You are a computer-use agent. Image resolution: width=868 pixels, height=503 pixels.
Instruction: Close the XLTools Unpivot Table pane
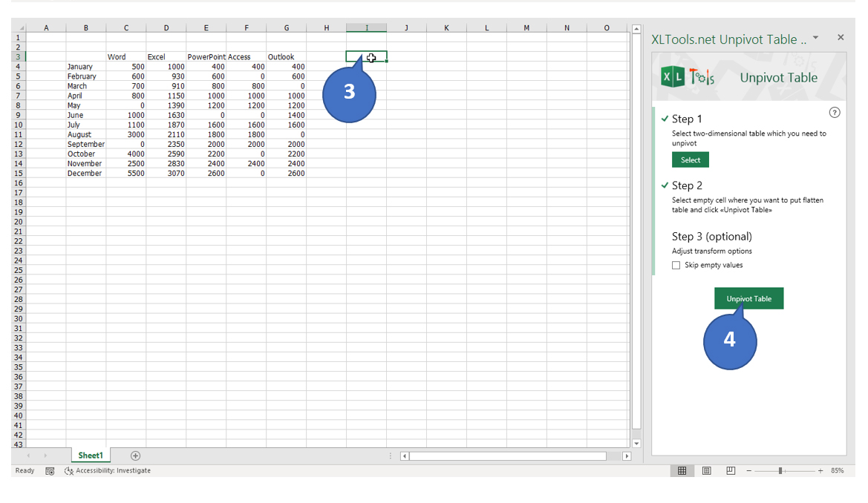coord(841,38)
